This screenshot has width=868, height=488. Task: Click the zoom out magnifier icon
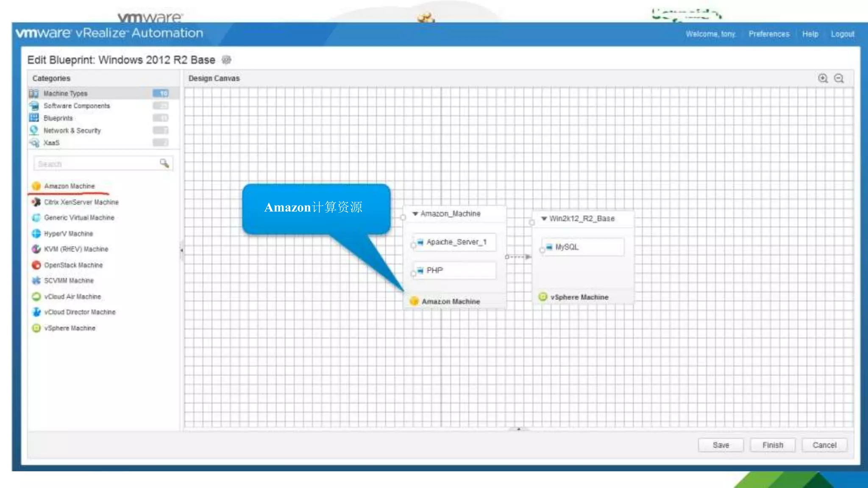click(x=839, y=78)
